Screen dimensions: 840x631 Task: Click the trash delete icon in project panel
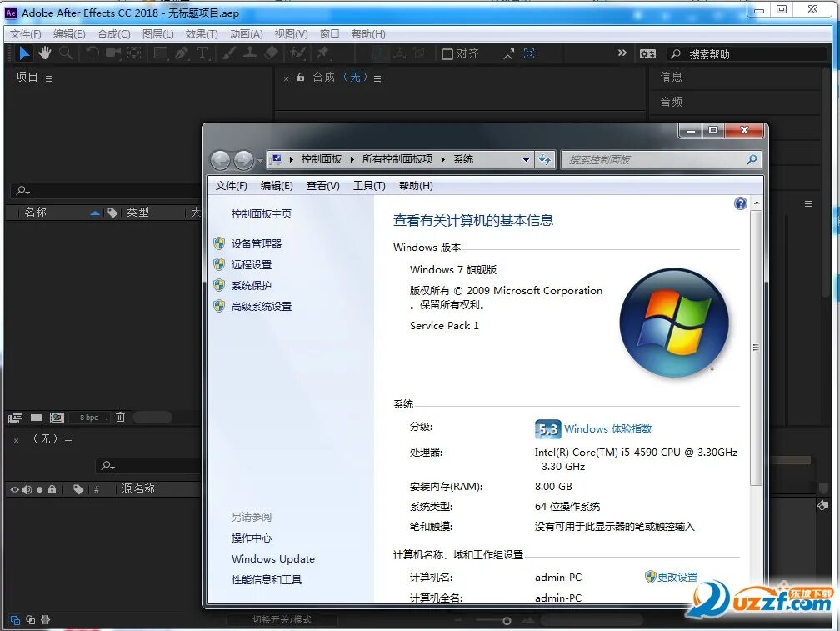coord(121,417)
